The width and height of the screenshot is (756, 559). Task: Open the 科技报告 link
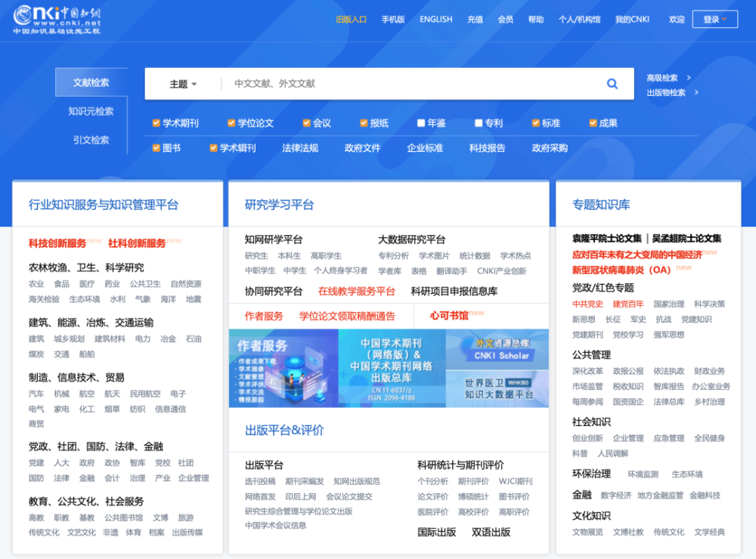point(488,148)
